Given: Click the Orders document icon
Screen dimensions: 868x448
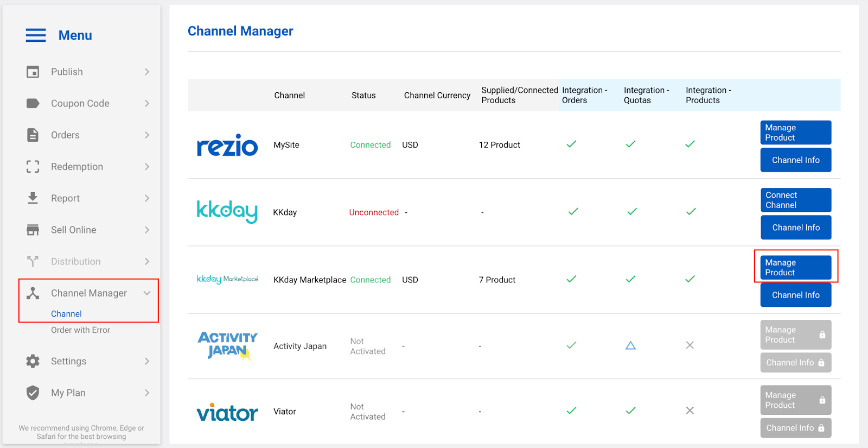Looking at the screenshot, I should coord(33,135).
